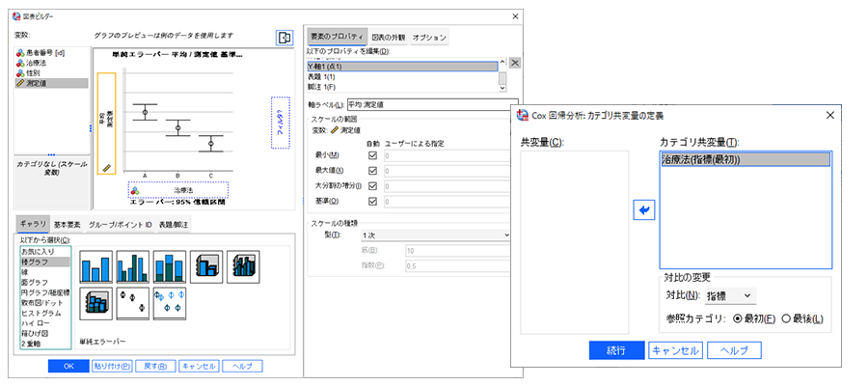Select the clustered 3-D bar chart thumbnail
868x386 pixels.
pyautogui.click(x=243, y=267)
